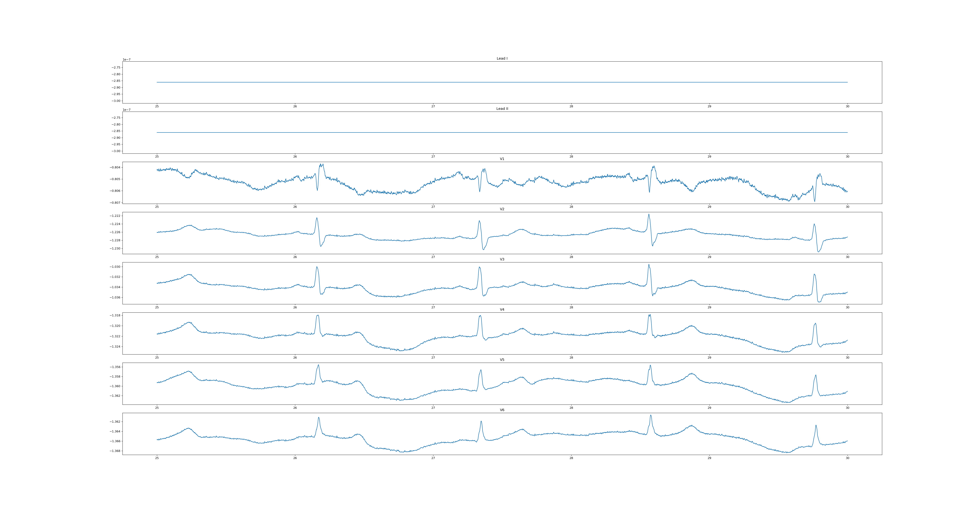Click the −1.356 y-axis tick on V5
Viewport: 980px width, 511px height.
[115, 367]
